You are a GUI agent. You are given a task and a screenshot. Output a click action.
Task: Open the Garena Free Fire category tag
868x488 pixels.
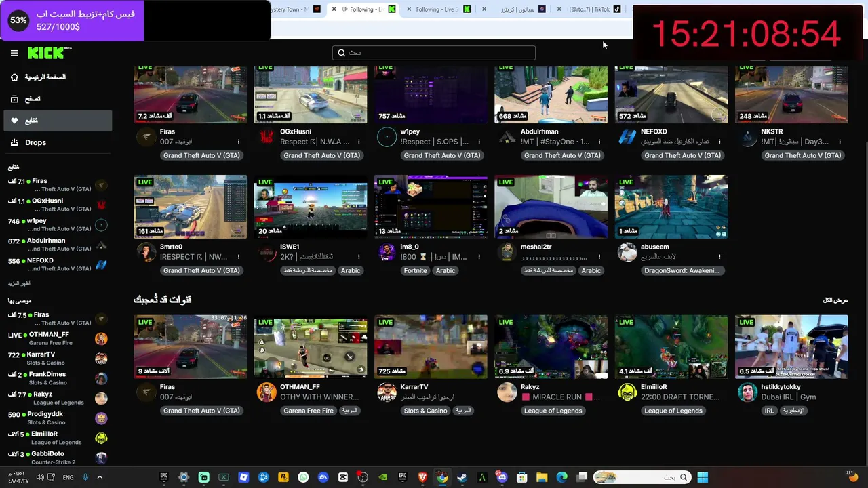point(309,411)
